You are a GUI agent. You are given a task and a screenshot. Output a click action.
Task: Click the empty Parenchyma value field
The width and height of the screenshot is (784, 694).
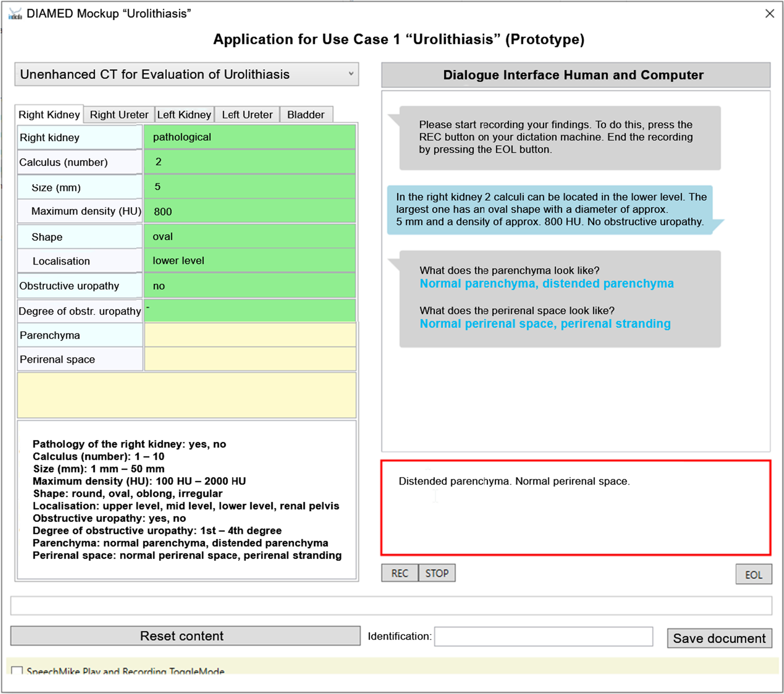click(250, 335)
